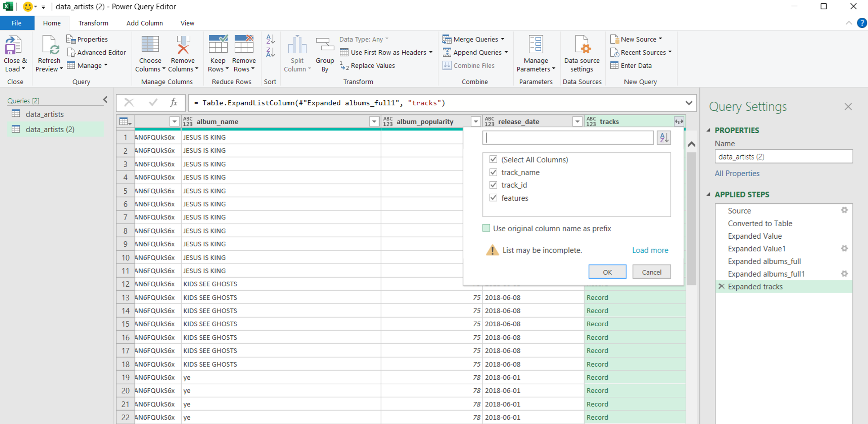Open the album_name column filter dropdown
Screen dimensions: 868x424
374,121
